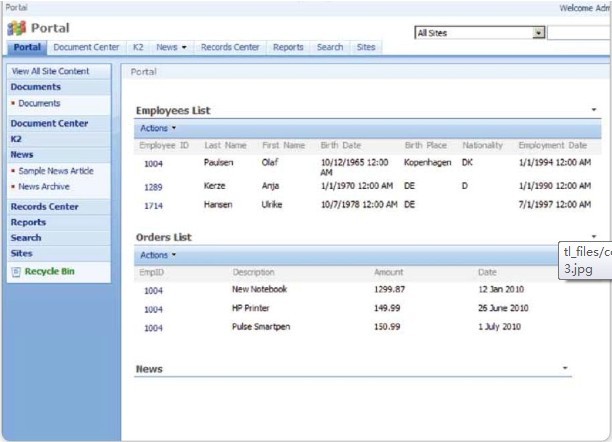Open the Records Center tab
The height and width of the screenshot is (442, 612).
coord(230,47)
